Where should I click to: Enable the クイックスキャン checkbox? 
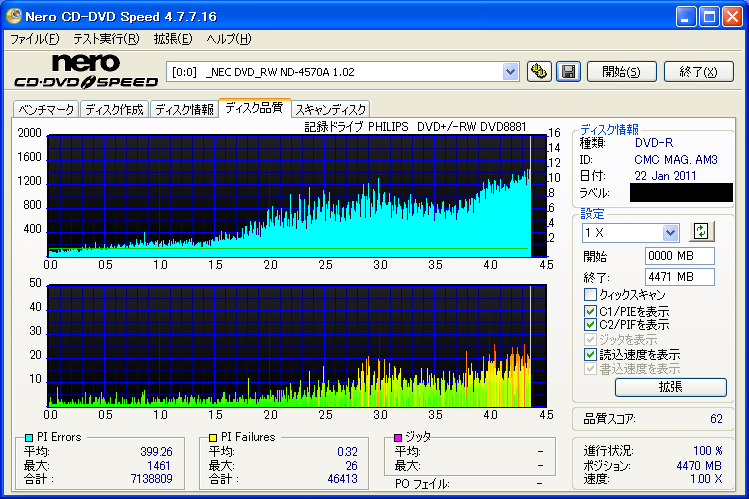pyautogui.click(x=590, y=294)
